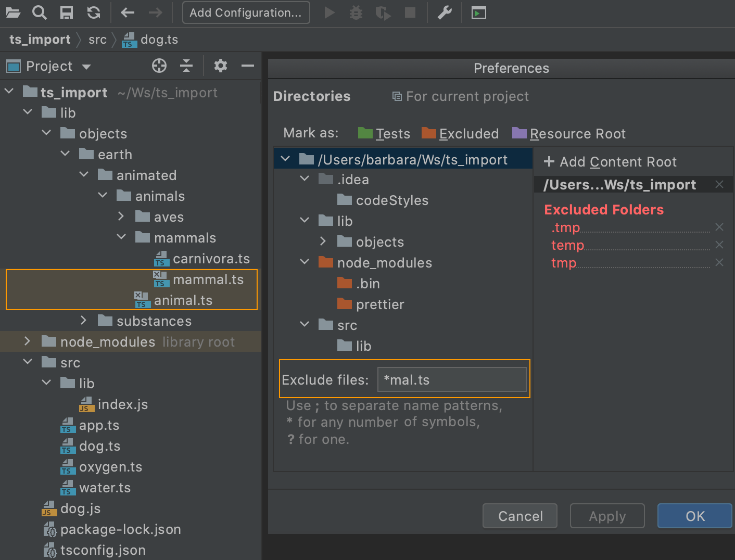Confirm Preferences with OK
The height and width of the screenshot is (560, 735).
tap(695, 516)
